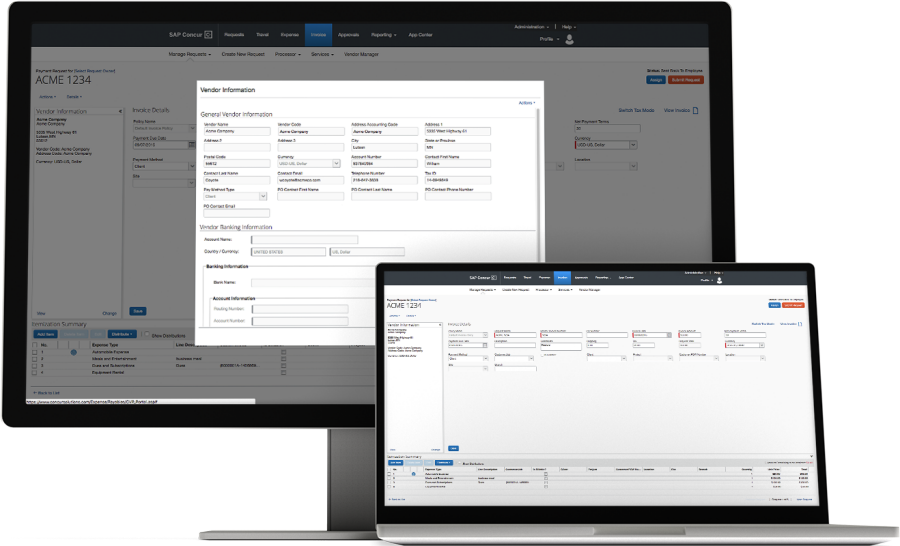Open the Services dropdown on monitor
The image size is (900, 546).
click(322, 54)
